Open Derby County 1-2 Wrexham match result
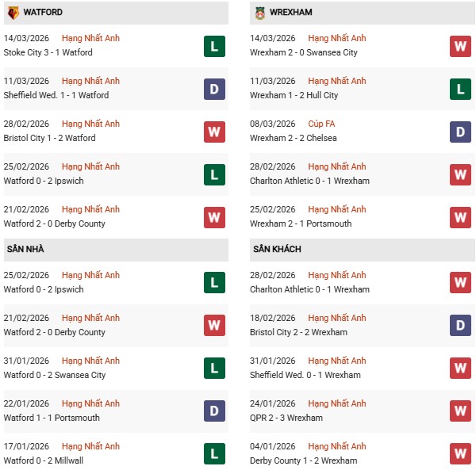 pyautogui.click(x=301, y=460)
